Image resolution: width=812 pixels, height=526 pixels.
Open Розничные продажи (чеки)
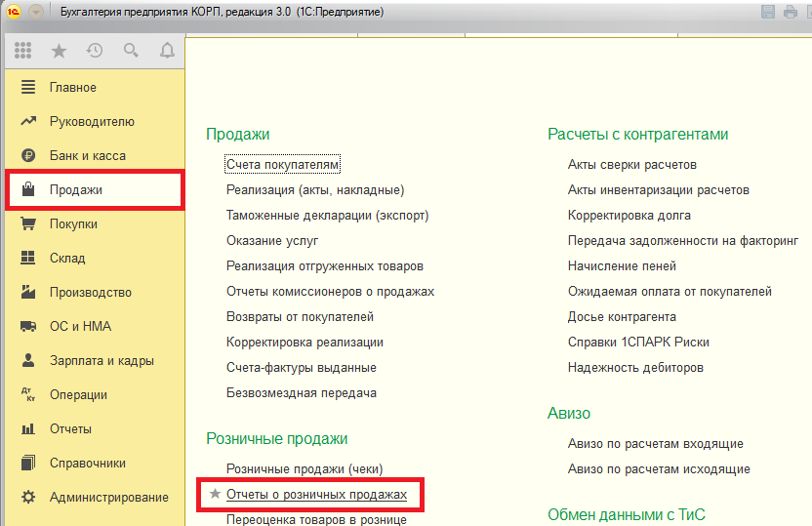point(304,469)
